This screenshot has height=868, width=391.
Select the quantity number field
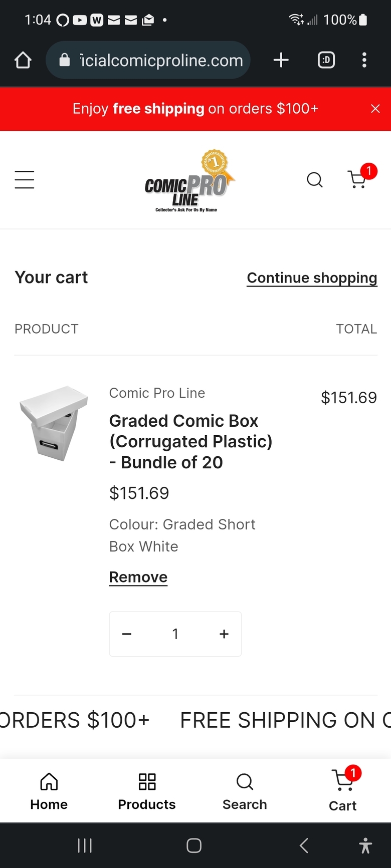[175, 634]
